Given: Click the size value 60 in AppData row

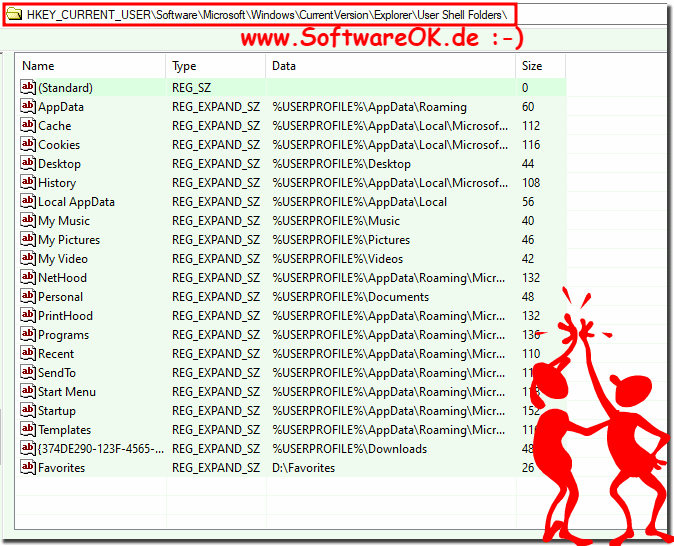Looking at the screenshot, I should tap(528, 107).
